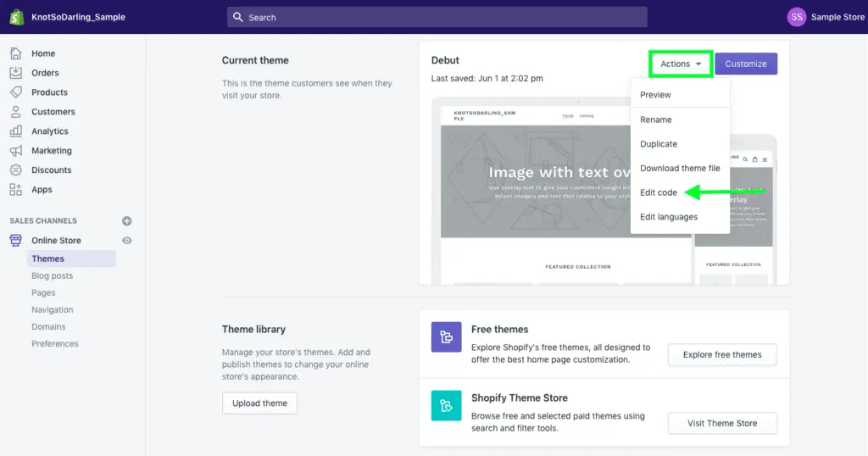The height and width of the screenshot is (456, 868).
Task: Open Navigation under Online Store
Action: 53,310
